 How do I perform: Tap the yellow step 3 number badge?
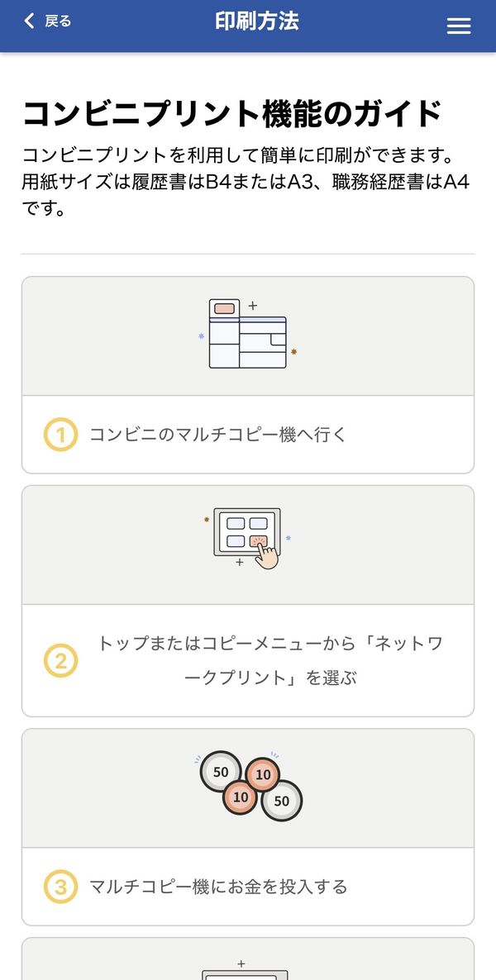point(60,887)
